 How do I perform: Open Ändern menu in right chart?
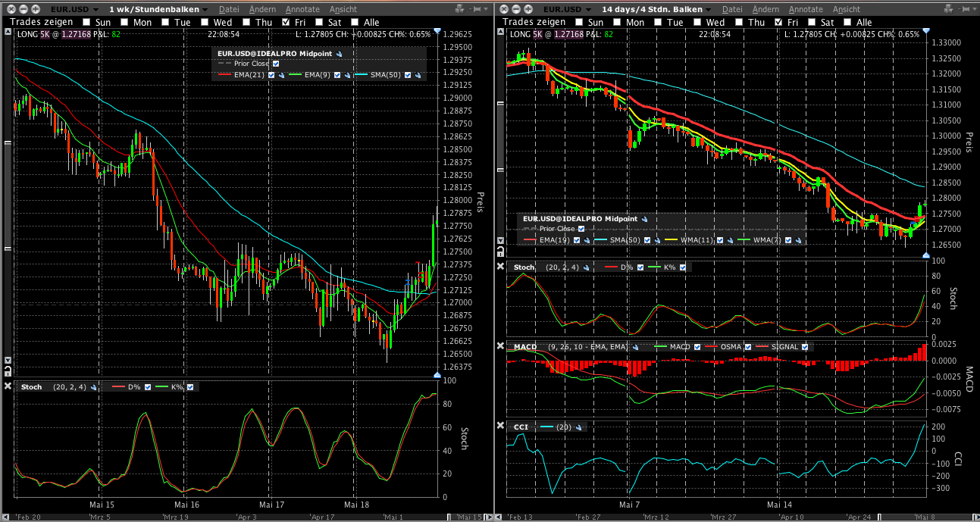[766, 9]
